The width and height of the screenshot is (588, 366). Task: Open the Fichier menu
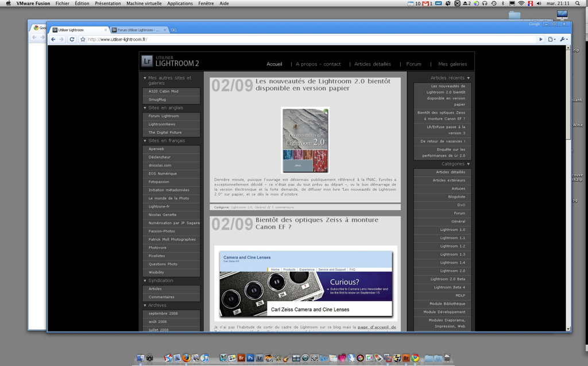[x=62, y=3]
